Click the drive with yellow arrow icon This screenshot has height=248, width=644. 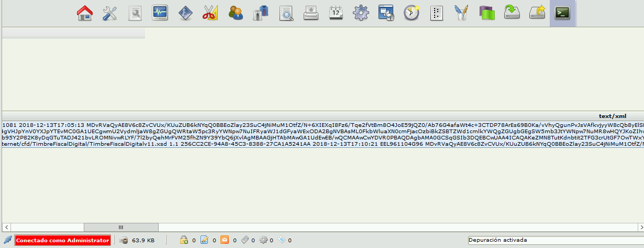[537, 13]
